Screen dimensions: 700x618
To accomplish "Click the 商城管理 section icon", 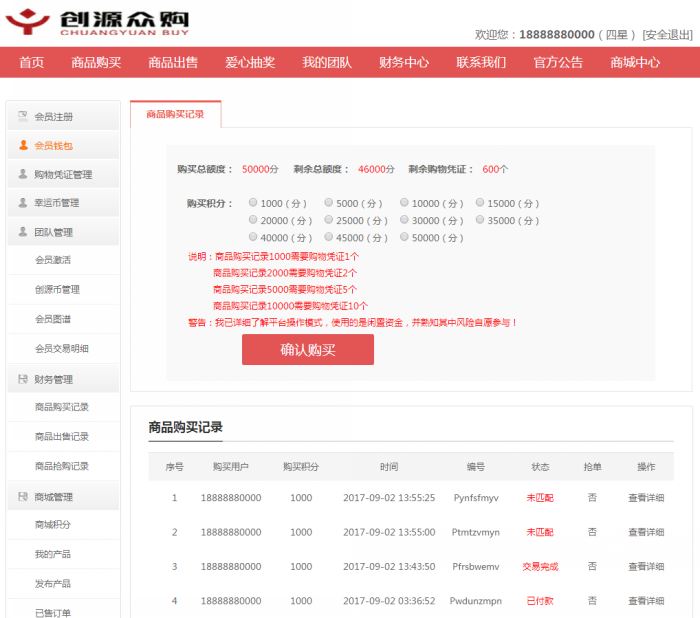I will 23,497.
